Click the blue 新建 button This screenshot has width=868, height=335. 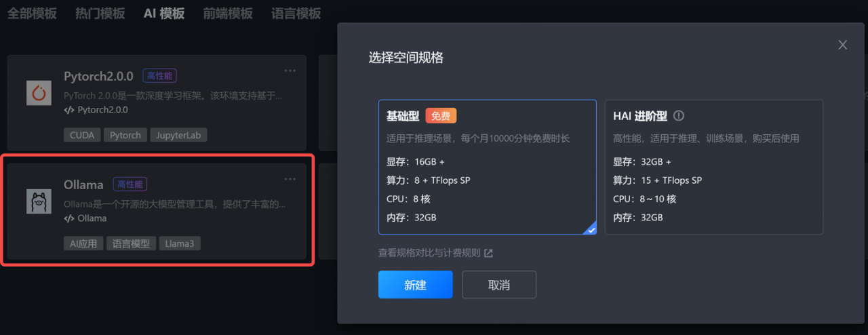(x=415, y=285)
